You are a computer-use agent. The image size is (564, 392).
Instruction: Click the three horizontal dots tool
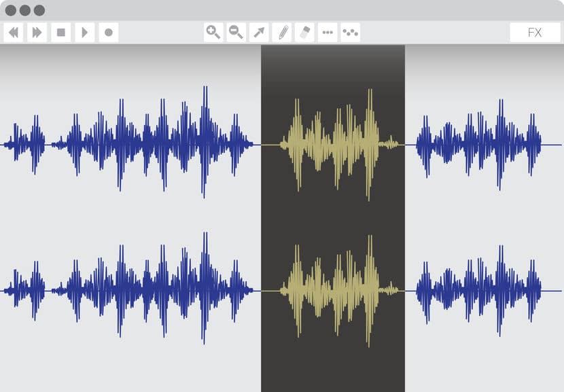pos(328,33)
